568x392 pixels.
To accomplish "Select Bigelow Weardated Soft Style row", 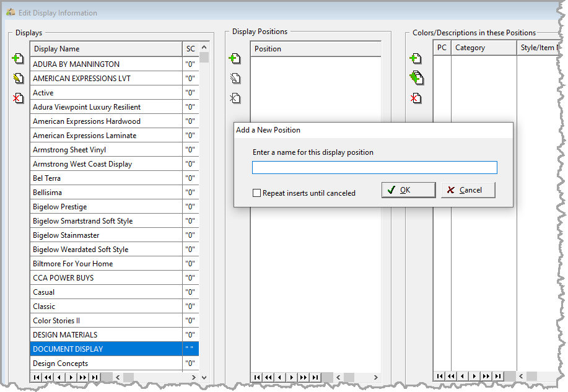I will click(x=115, y=249).
